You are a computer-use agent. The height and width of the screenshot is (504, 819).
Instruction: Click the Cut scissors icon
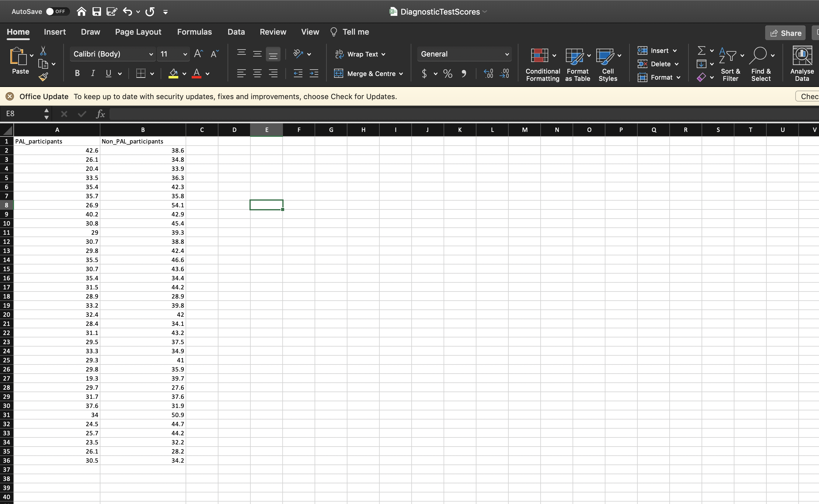click(43, 51)
